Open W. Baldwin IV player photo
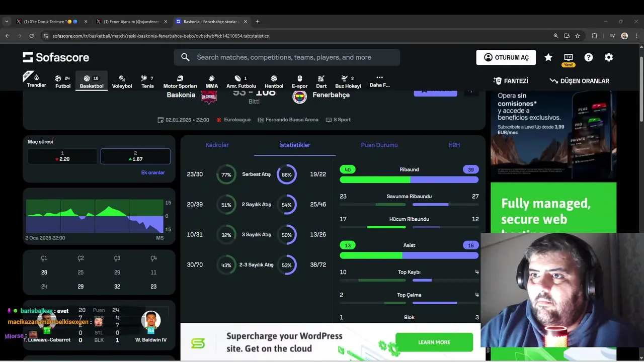The height and width of the screenshot is (362, 644). pyautogui.click(x=151, y=321)
